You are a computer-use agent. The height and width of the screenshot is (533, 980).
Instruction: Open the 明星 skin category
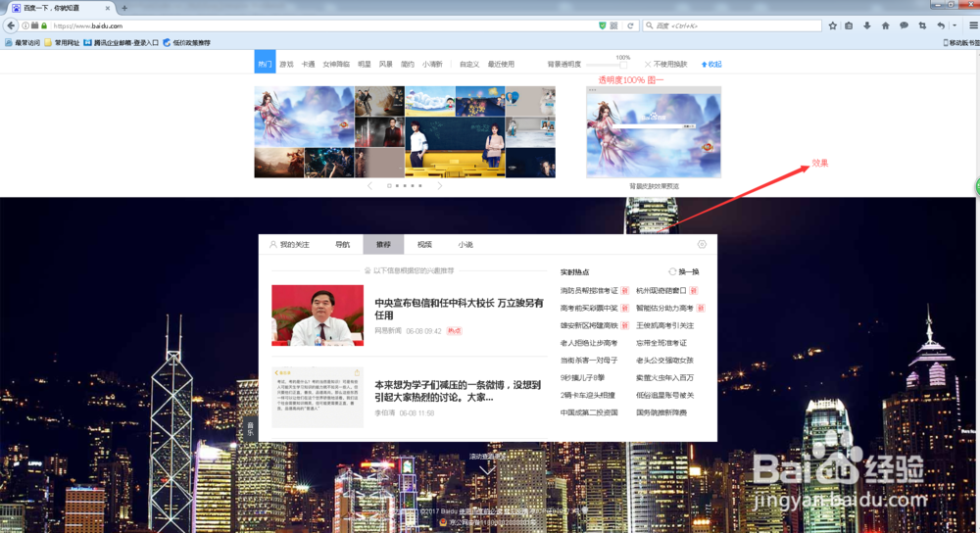365,65
